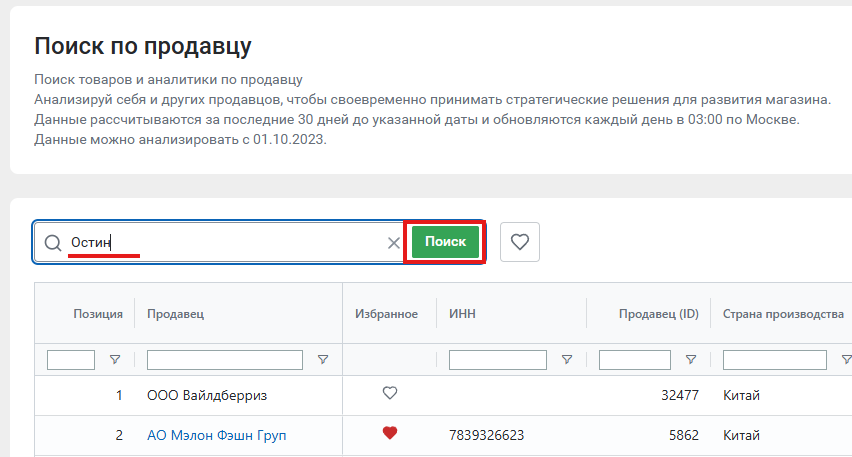Open the filter funnel for the Позиция column
The image size is (852, 457).
tap(115, 360)
